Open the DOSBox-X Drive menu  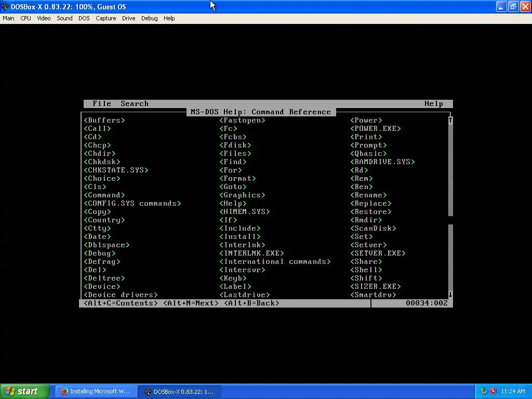[x=129, y=18]
